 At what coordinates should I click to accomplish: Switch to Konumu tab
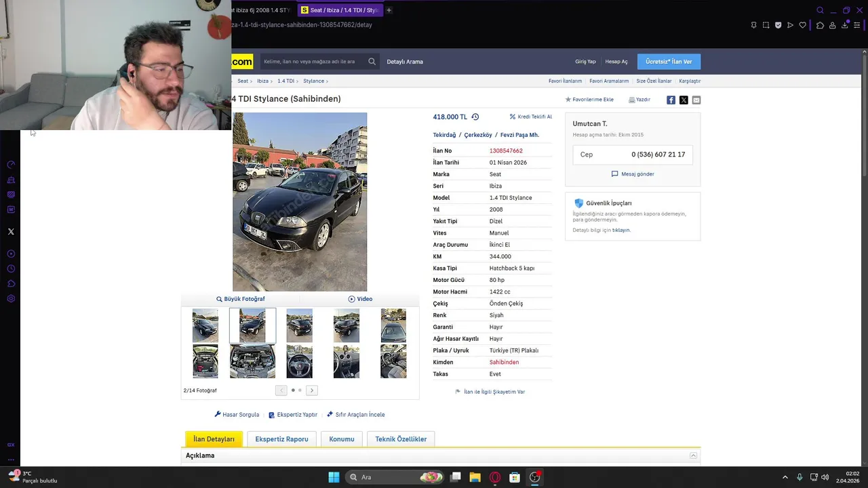pyautogui.click(x=342, y=439)
